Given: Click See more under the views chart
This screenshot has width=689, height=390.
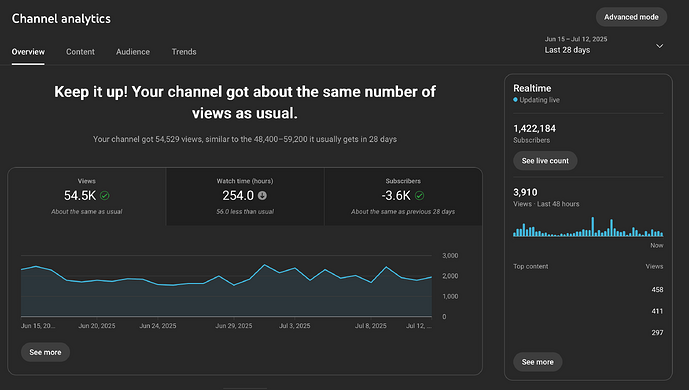Looking at the screenshot, I should tap(45, 352).
